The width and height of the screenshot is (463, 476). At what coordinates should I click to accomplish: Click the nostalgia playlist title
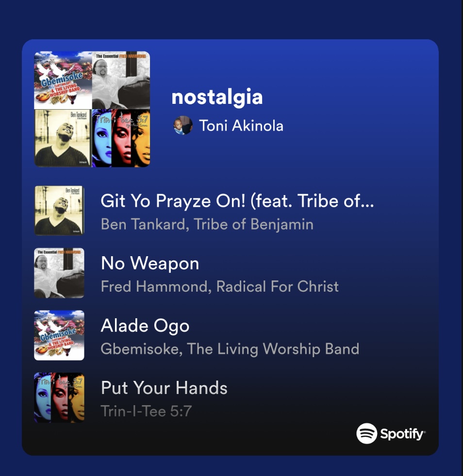tap(217, 97)
